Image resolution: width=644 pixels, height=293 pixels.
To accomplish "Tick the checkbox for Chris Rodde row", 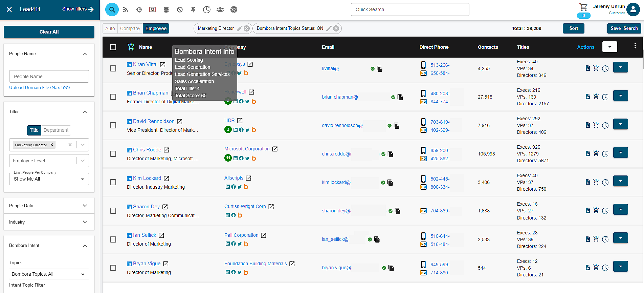I will point(113,154).
